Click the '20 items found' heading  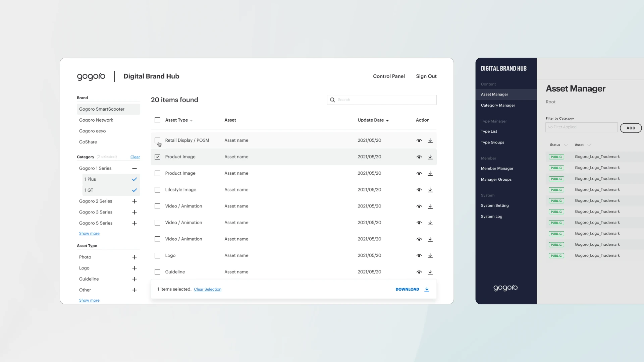tap(174, 100)
